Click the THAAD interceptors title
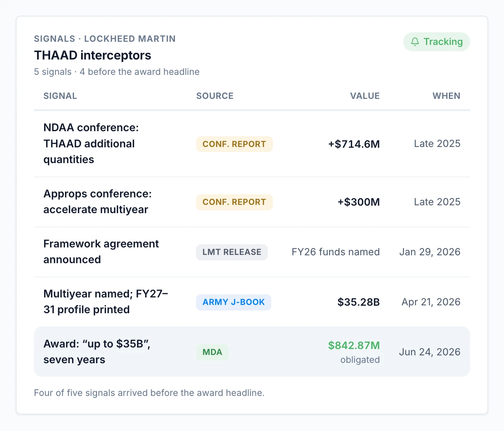This screenshot has width=504, height=431. coord(93,55)
